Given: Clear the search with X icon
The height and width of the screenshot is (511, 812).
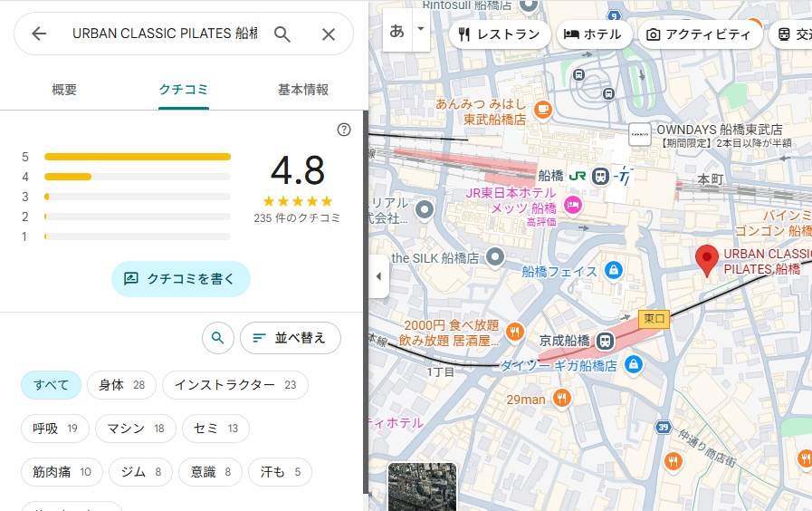Looking at the screenshot, I should 329,34.
